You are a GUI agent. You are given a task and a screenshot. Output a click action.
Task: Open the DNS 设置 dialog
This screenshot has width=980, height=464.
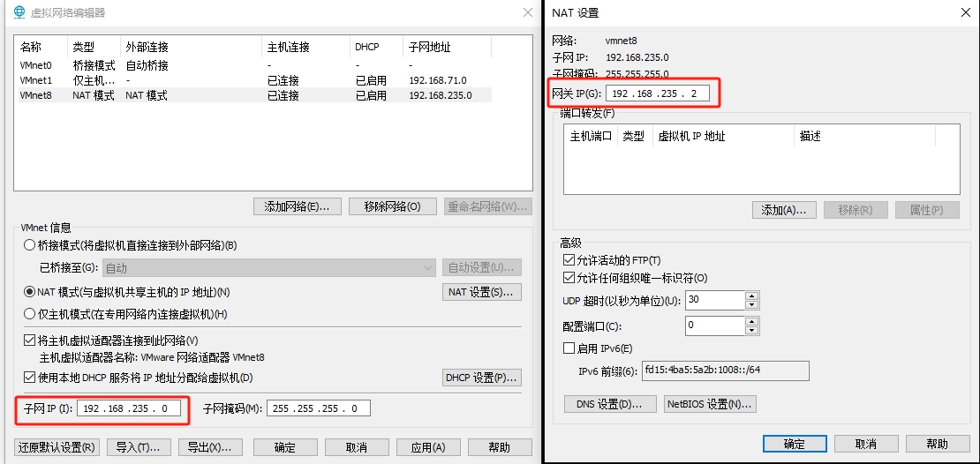tap(611, 404)
